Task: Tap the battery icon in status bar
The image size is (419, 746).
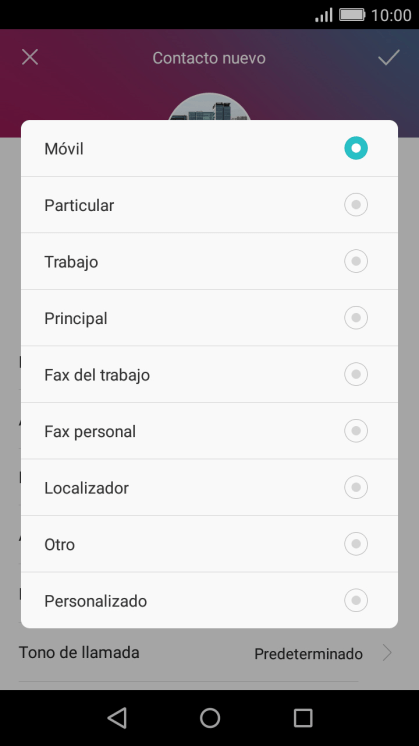Action: (352, 15)
